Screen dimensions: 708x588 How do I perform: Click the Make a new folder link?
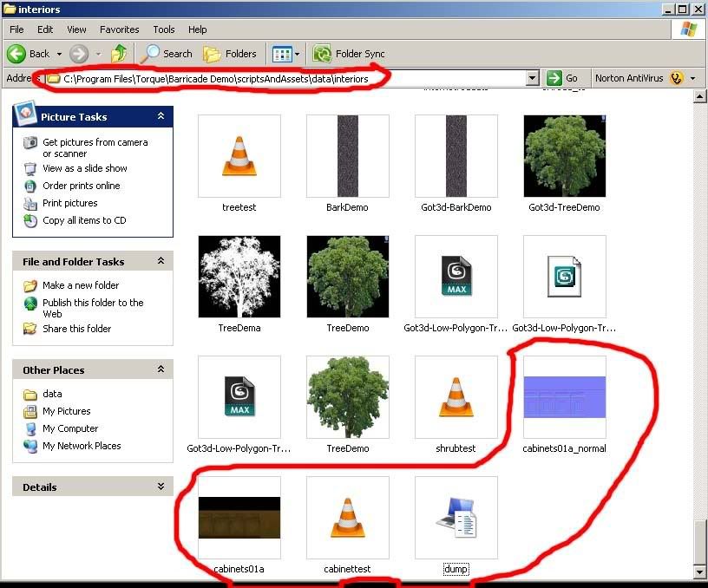tap(81, 285)
